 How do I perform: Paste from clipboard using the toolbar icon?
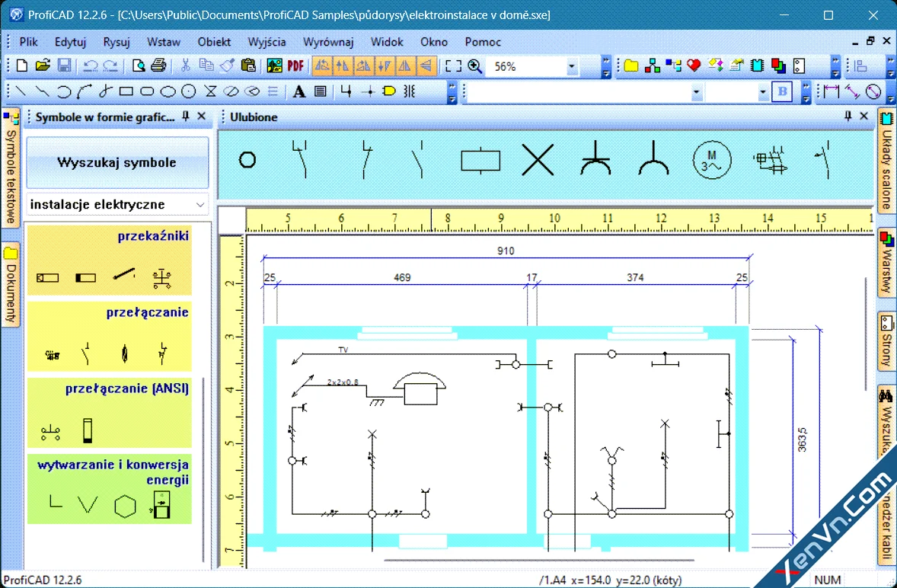[248, 66]
